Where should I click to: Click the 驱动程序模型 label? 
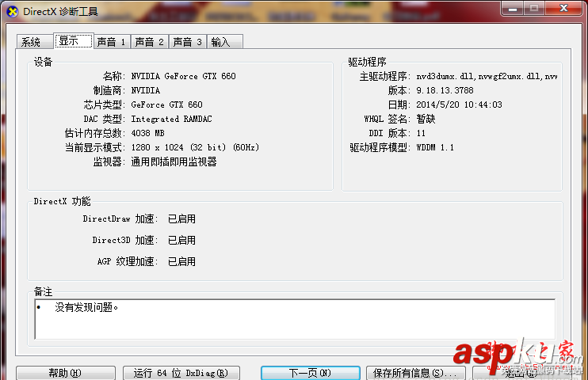click(x=380, y=147)
